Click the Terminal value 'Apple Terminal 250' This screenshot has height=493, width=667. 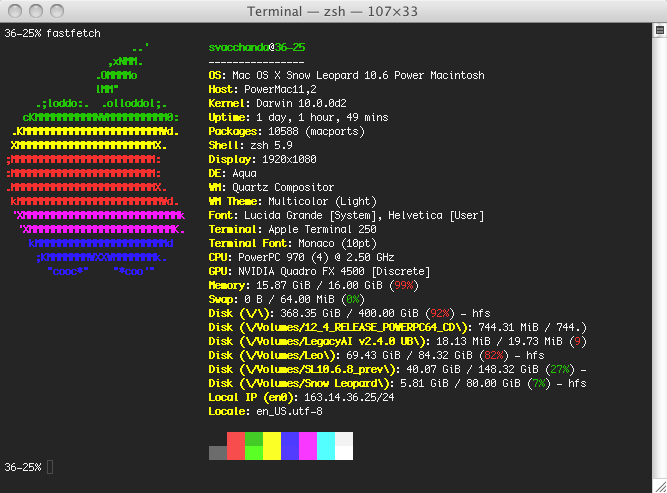(322, 229)
